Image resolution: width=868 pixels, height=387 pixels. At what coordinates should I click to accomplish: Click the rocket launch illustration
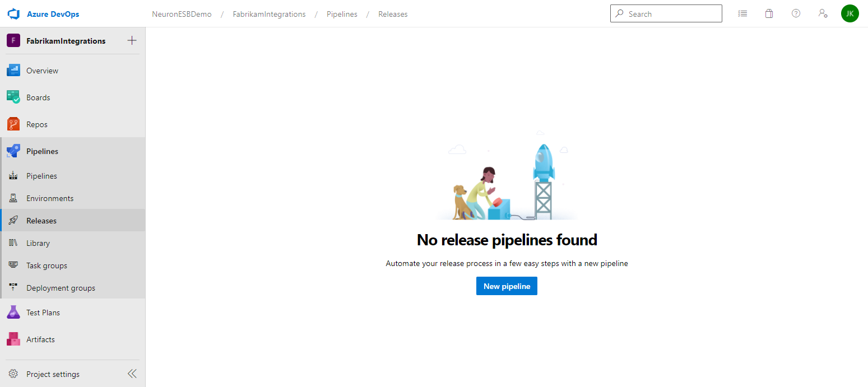click(507, 175)
